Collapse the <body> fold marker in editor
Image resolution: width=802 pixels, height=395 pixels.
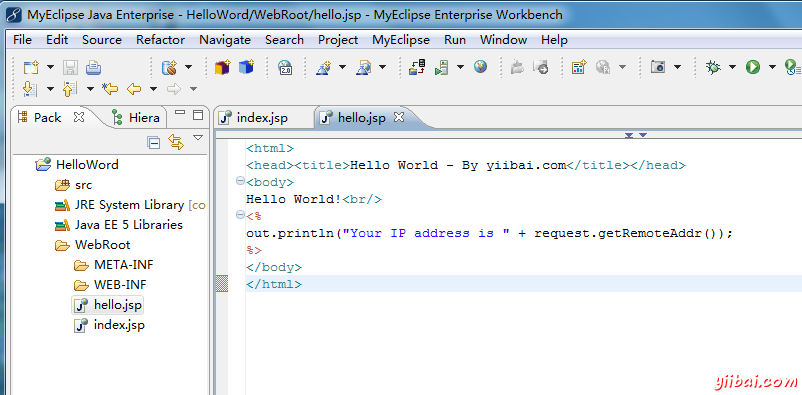tap(239, 181)
